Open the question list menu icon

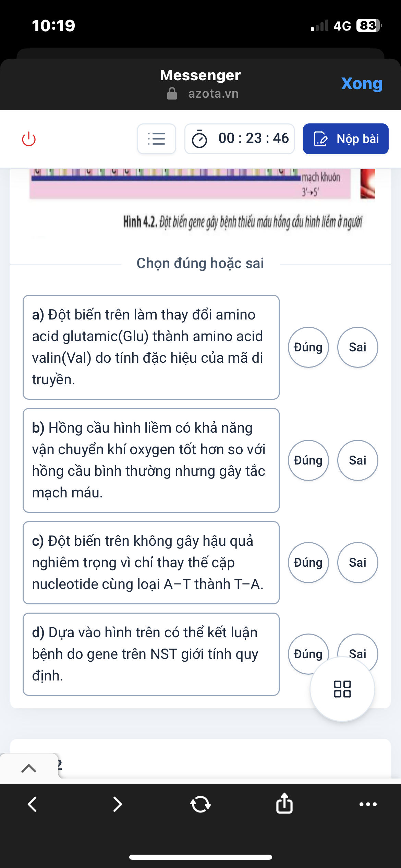tap(157, 139)
